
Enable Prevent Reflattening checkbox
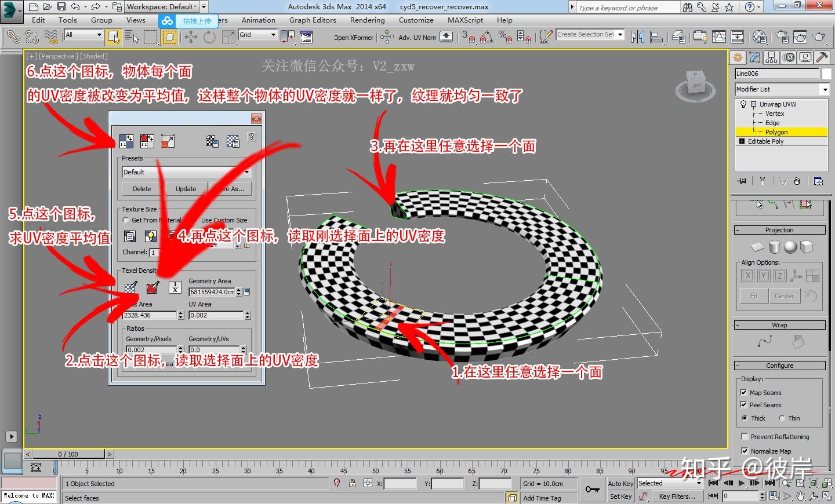click(745, 437)
